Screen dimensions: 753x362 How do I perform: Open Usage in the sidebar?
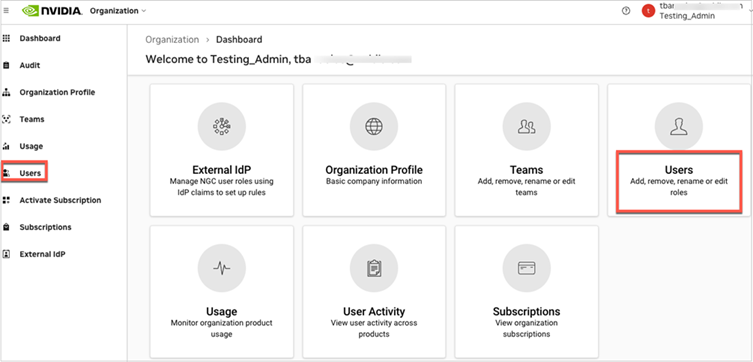[x=31, y=146]
